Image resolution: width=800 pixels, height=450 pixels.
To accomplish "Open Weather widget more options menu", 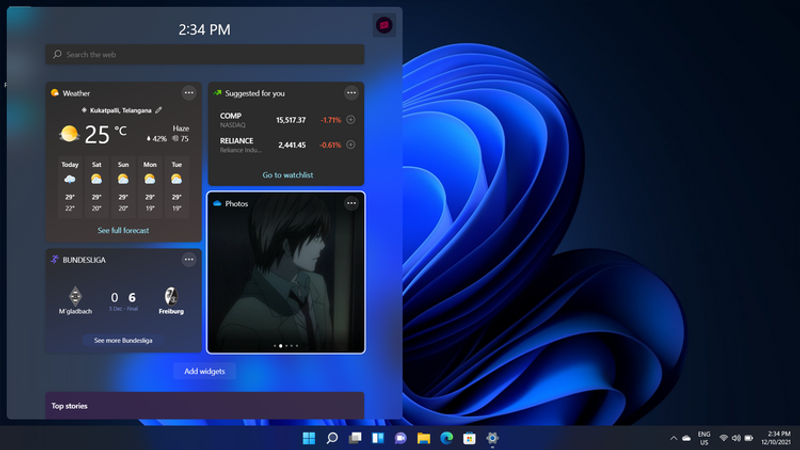I will [189, 93].
